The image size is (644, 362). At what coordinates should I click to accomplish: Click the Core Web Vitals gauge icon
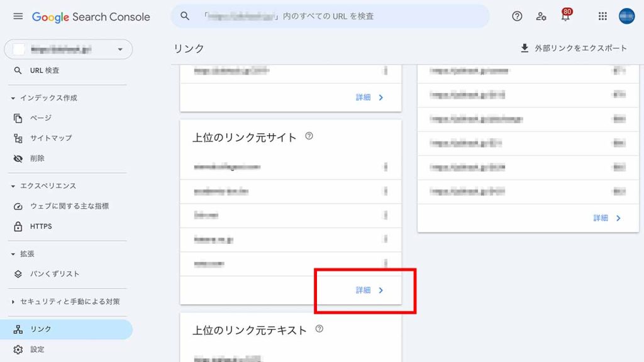click(x=18, y=206)
